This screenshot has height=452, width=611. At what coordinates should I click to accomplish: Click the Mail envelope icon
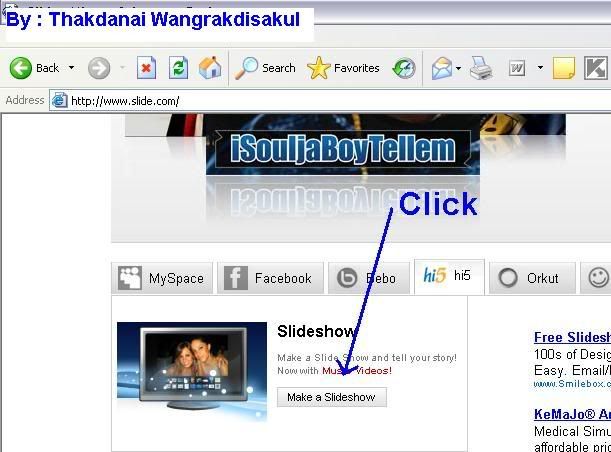point(441,68)
